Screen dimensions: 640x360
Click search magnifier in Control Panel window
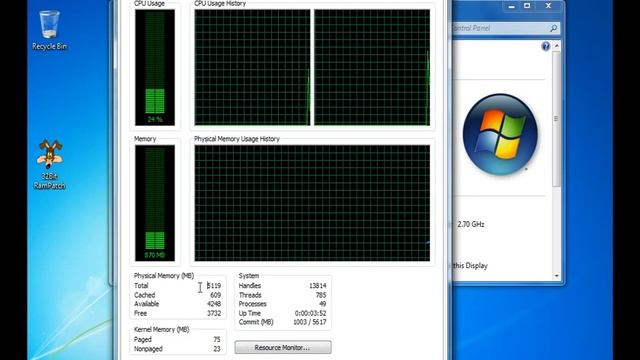point(553,28)
